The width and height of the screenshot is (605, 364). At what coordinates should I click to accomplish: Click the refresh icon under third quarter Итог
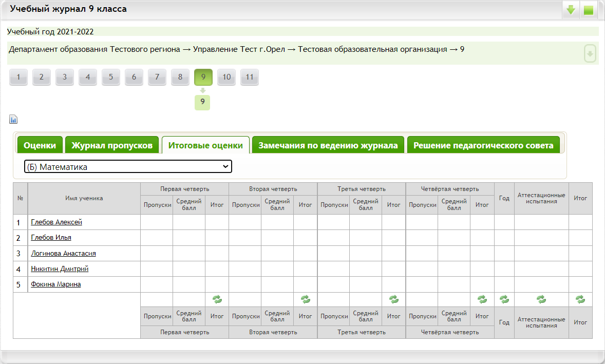[x=394, y=299]
